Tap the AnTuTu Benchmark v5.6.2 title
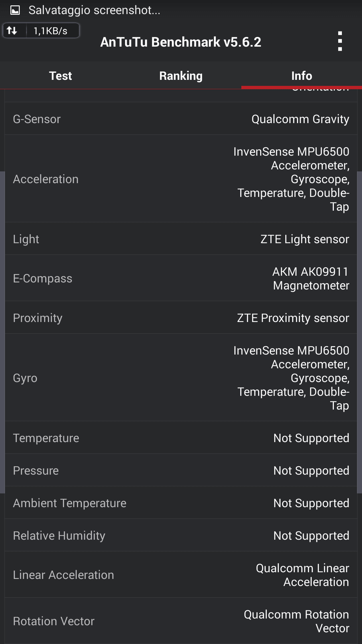362x644 pixels. (181, 42)
